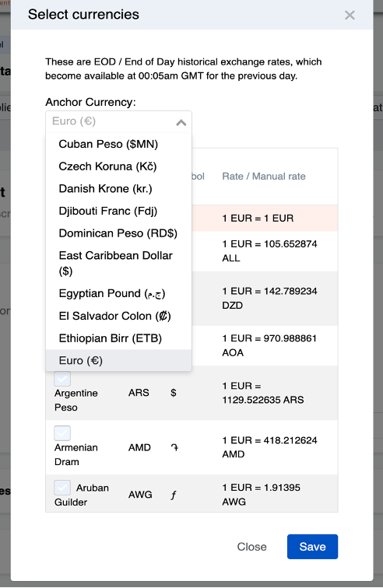Pick Danish Krone (kr.) option
Image resolution: width=383 pixels, height=588 pixels.
[x=118, y=189]
